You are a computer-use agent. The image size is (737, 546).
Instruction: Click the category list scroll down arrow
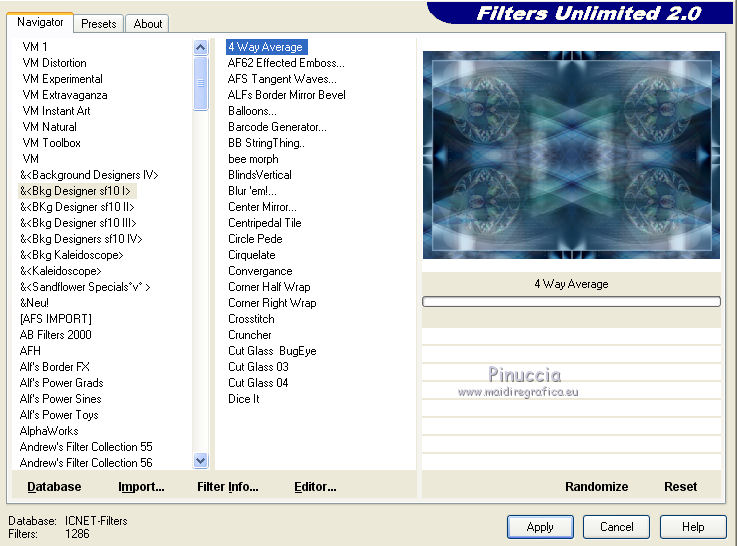tap(200, 461)
